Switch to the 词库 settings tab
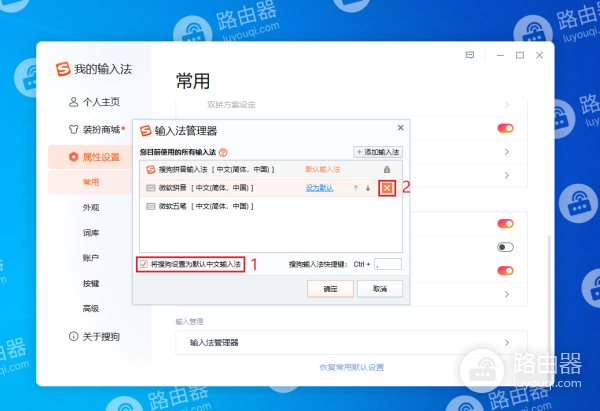Viewport: 600px width, 411px height. pos(91,233)
